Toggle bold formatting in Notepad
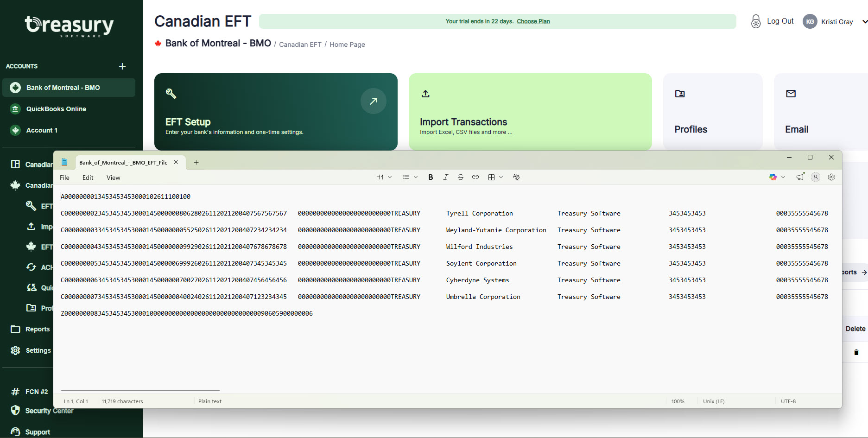The height and width of the screenshot is (438, 868). click(x=431, y=177)
